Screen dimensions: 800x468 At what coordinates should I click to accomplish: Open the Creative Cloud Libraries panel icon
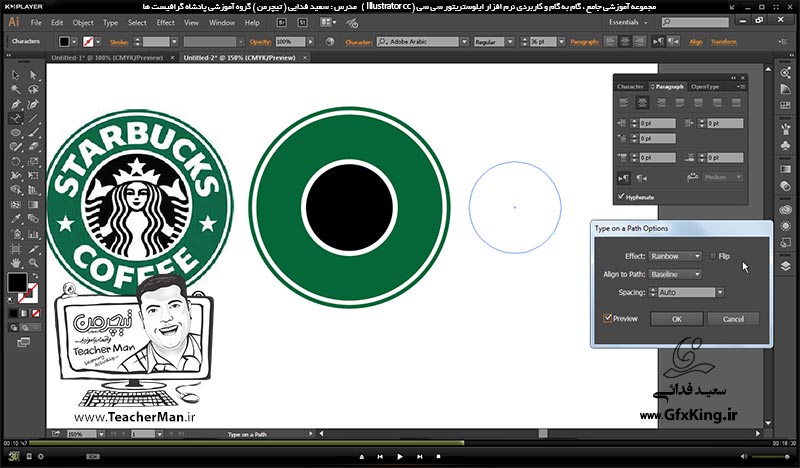click(786, 209)
